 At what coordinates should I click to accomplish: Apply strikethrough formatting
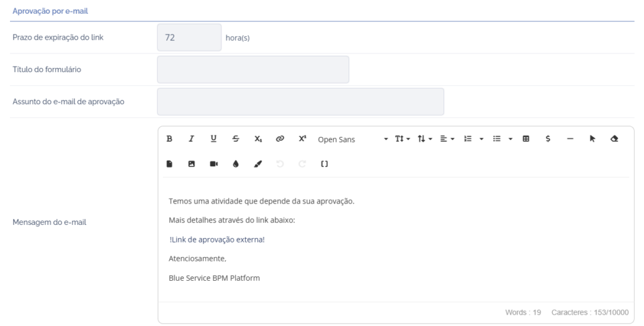point(235,139)
